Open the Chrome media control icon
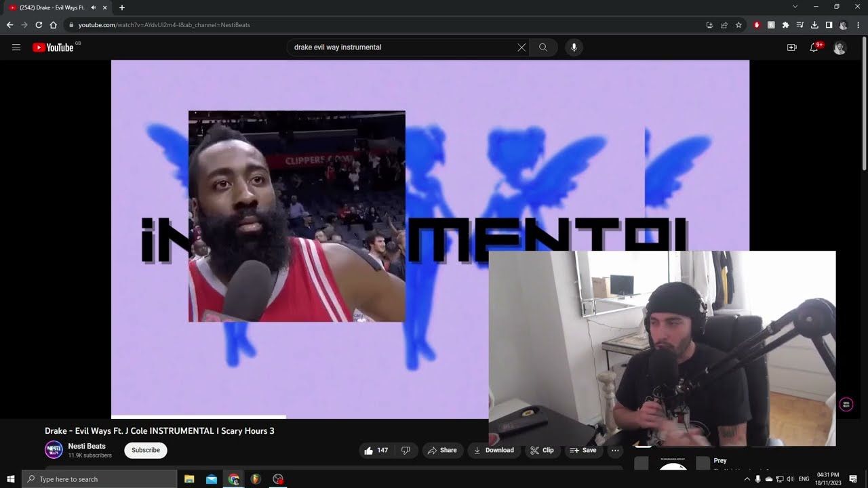Viewport: 868px width, 488px height. (800, 25)
